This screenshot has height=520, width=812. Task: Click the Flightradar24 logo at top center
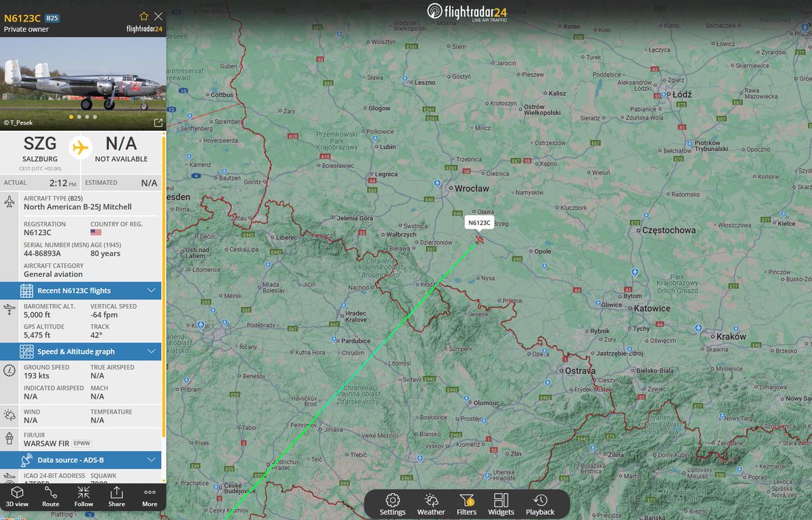pyautogui.click(x=467, y=12)
